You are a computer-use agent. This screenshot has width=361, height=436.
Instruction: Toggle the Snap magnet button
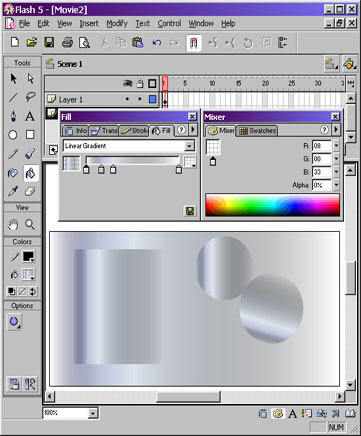(194, 43)
